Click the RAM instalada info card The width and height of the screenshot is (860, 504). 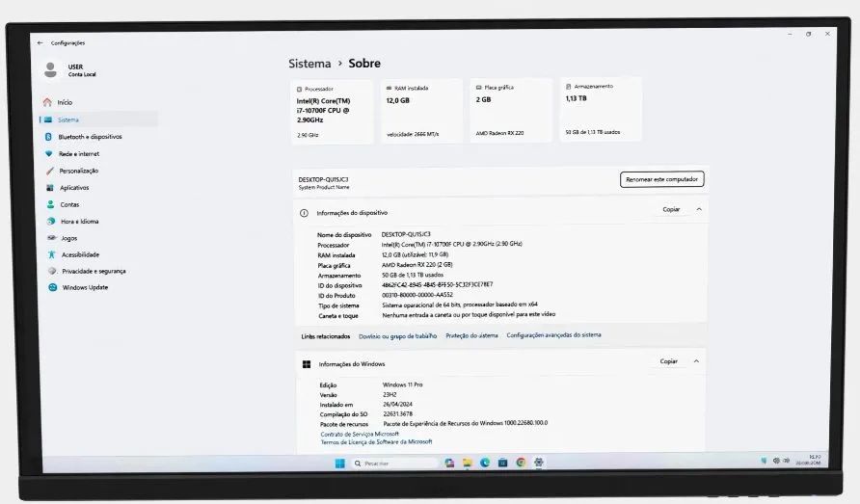[x=421, y=112]
